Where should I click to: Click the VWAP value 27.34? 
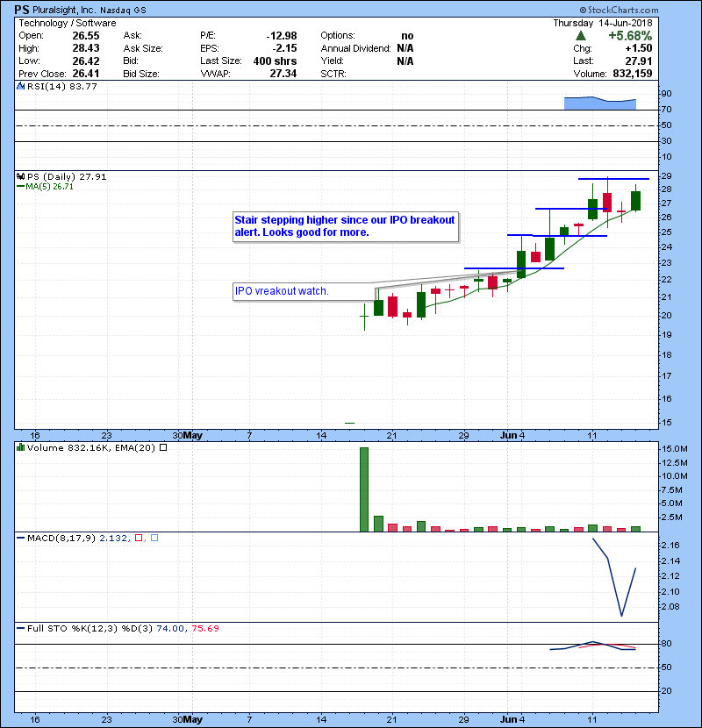coord(283,74)
